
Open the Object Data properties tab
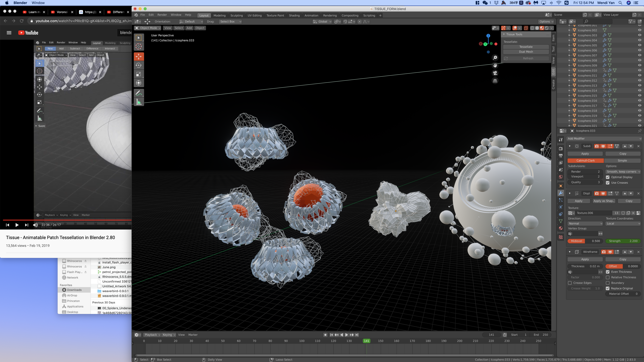point(561,221)
